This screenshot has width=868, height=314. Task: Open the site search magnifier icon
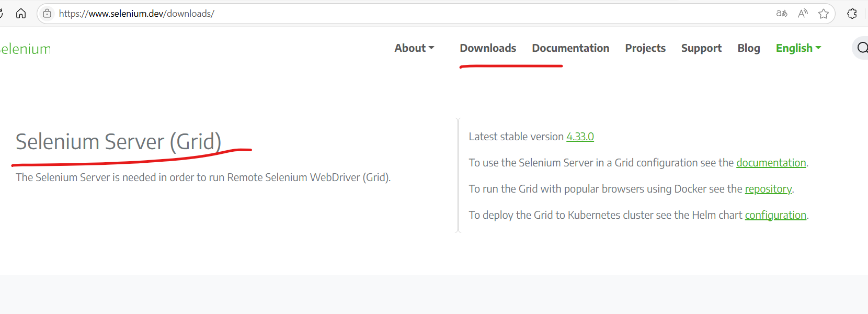point(862,48)
